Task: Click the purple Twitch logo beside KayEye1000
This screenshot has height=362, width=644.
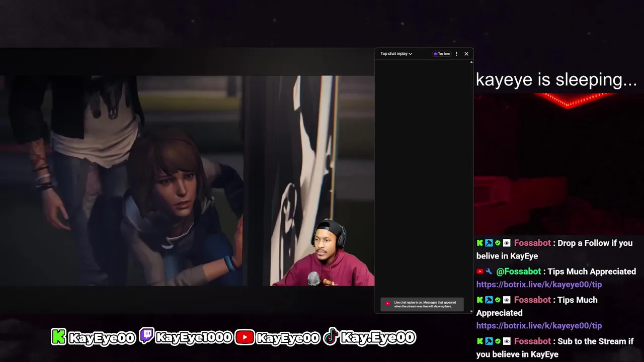Action: [x=146, y=335]
